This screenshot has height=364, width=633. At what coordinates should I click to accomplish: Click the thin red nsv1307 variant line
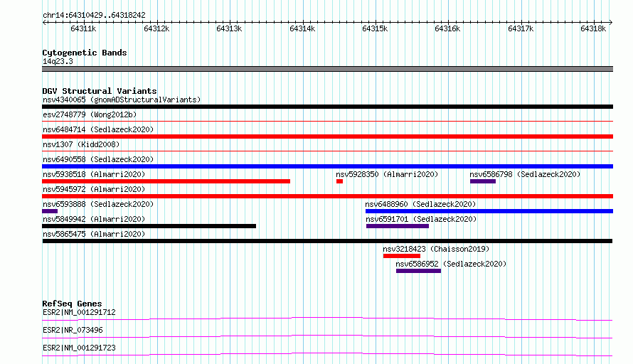point(327,151)
